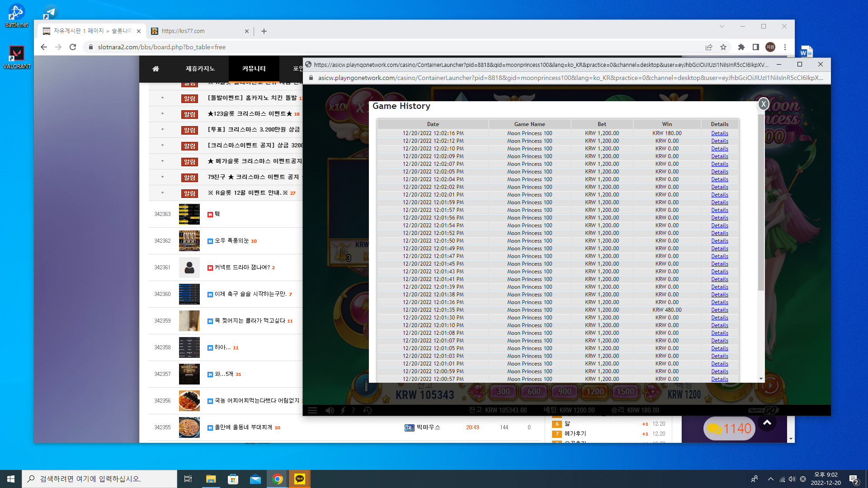Image resolution: width=868 pixels, height=488 pixels.
Task: Open a new Chrome tab
Action: (264, 31)
